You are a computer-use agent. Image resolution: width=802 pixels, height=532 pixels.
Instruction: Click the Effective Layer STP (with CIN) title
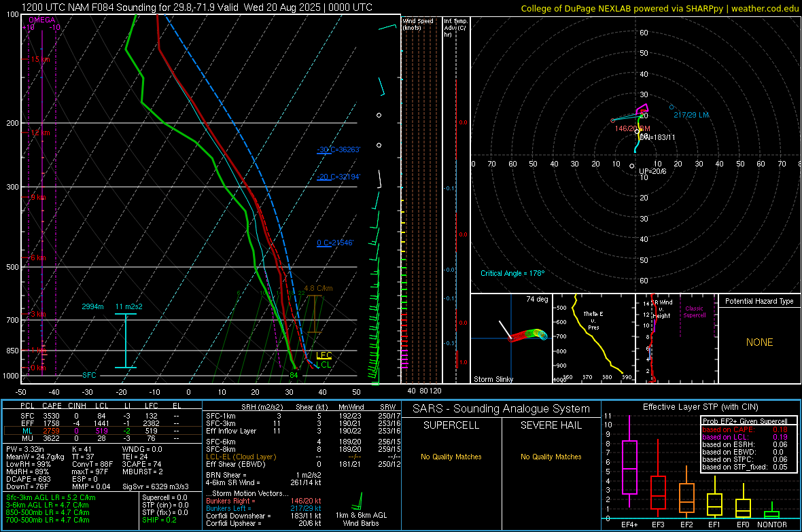700,407
